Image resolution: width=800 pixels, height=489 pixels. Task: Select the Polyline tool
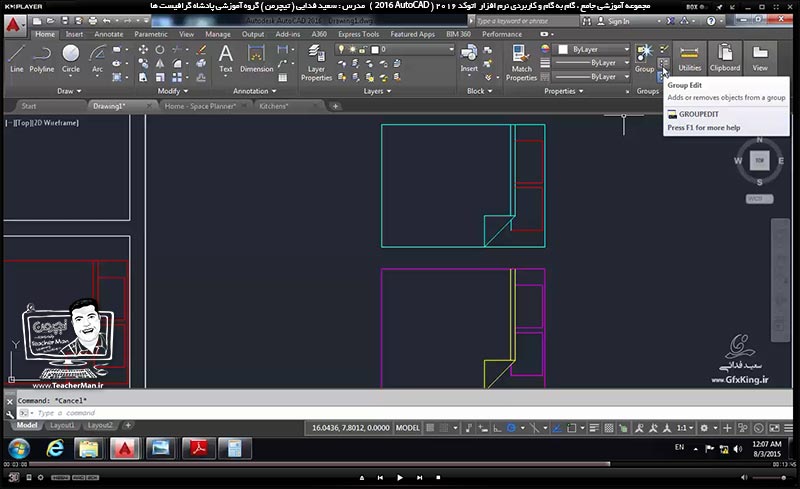tap(42, 59)
